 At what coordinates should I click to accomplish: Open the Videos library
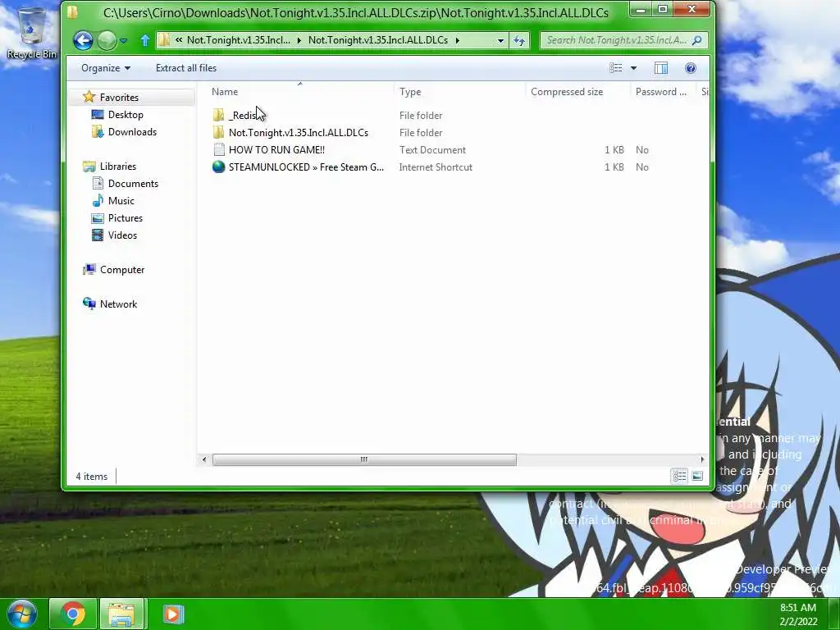122,235
